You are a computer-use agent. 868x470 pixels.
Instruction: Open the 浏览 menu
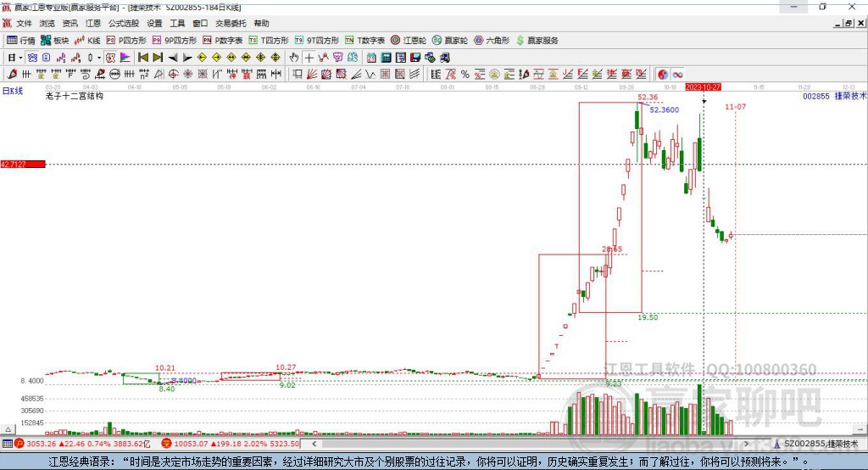pos(47,23)
